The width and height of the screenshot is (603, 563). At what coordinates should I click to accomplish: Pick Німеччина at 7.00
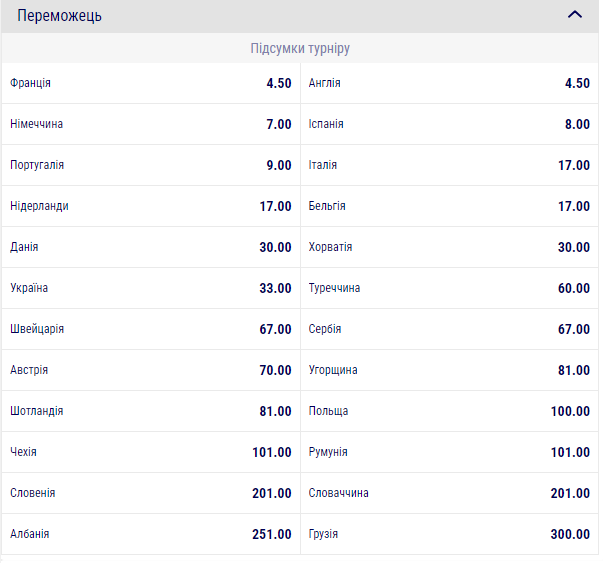point(151,124)
